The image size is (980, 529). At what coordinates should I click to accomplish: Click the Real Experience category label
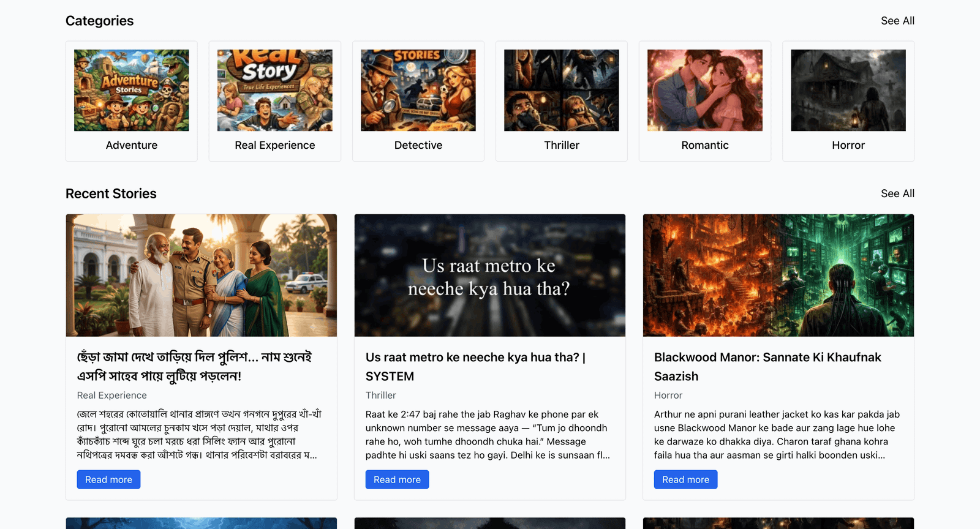275,145
